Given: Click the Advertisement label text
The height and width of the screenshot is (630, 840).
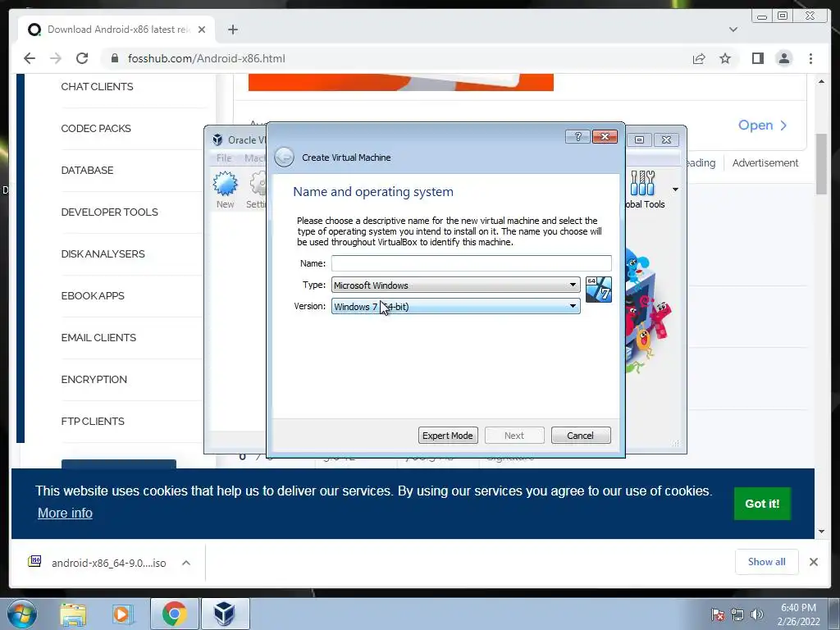Looking at the screenshot, I should pyautogui.click(x=765, y=163).
